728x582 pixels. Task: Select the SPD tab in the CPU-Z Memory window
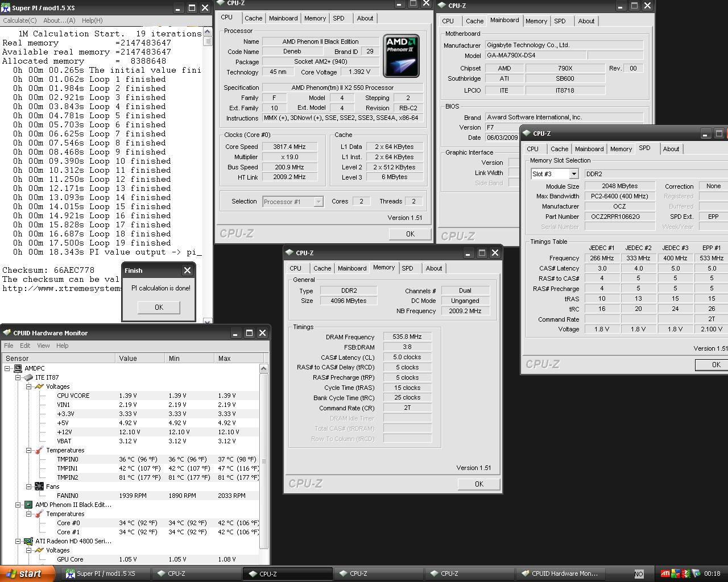click(407, 268)
